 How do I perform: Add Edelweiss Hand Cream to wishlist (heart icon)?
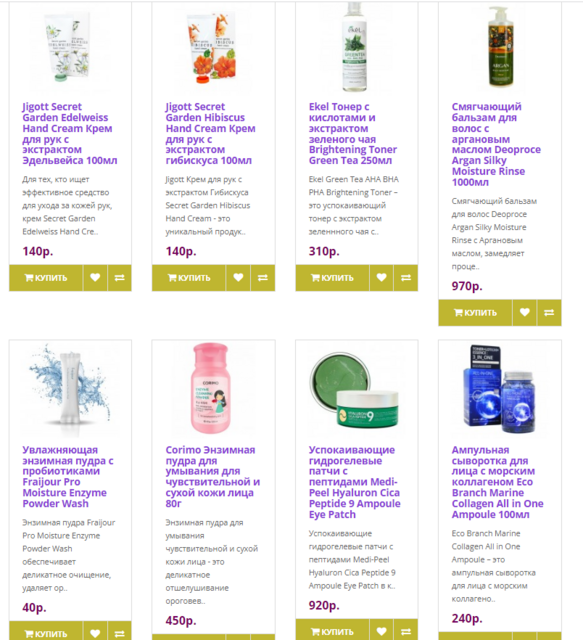click(95, 278)
